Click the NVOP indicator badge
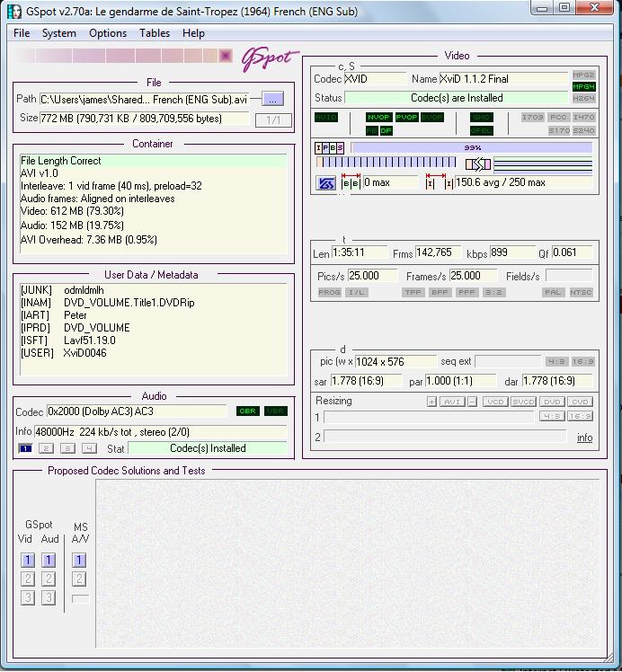The width and height of the screenshot is (622, 672). pyautogui.click(x=379, y=118)
